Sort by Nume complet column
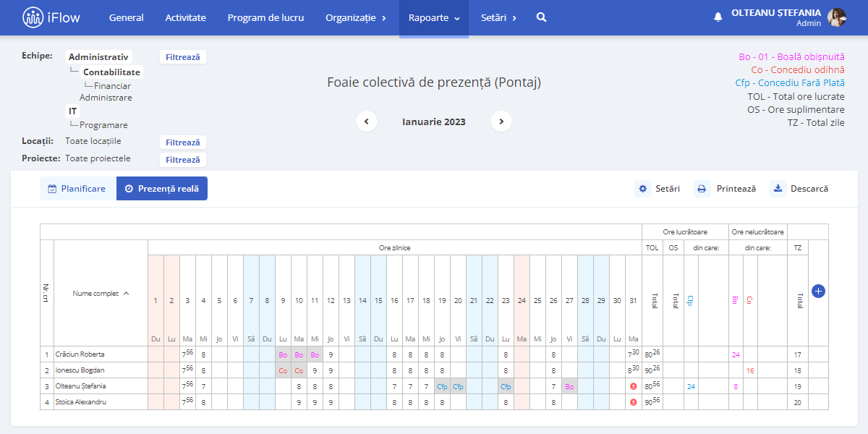 101,293
